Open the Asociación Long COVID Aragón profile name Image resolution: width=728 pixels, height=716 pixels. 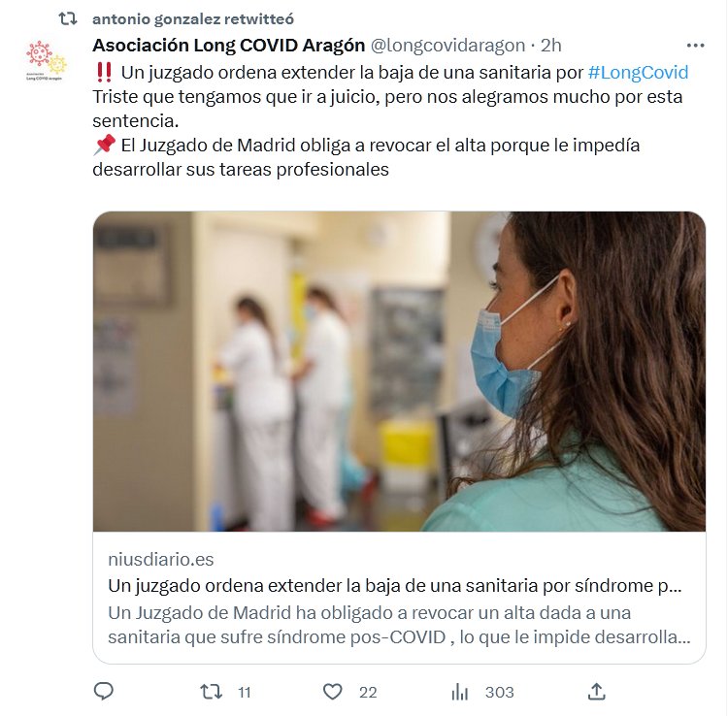coord(228,46)
